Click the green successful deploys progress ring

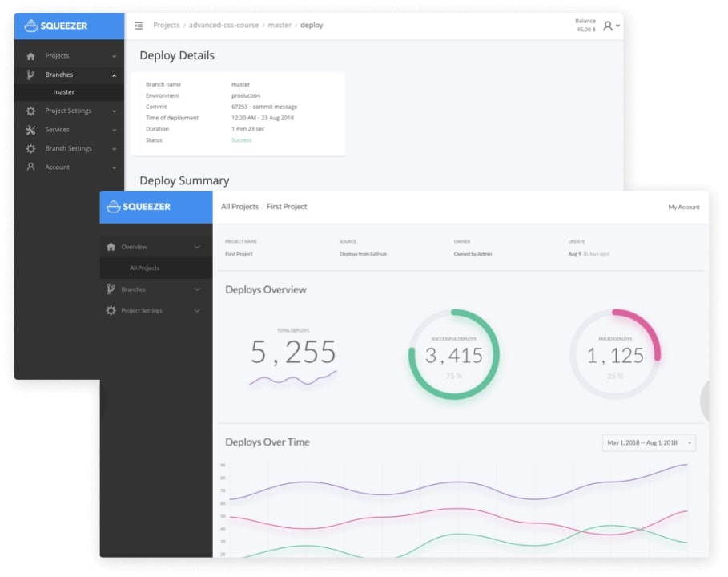point(453,354)
